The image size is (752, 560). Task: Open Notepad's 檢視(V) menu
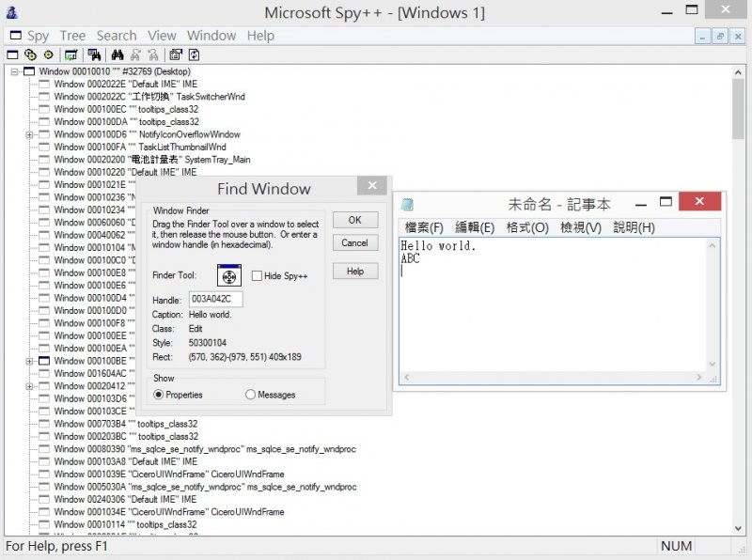[x=581, y=227]
